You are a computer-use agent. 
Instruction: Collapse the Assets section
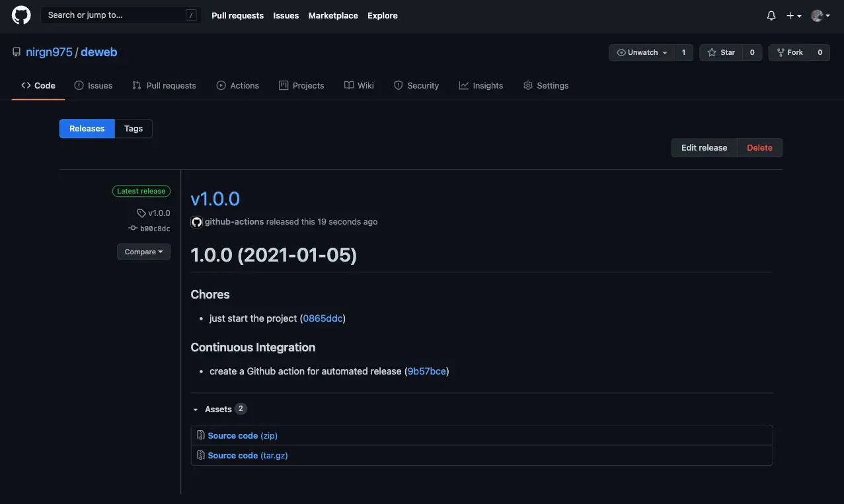tap(195, 409)
